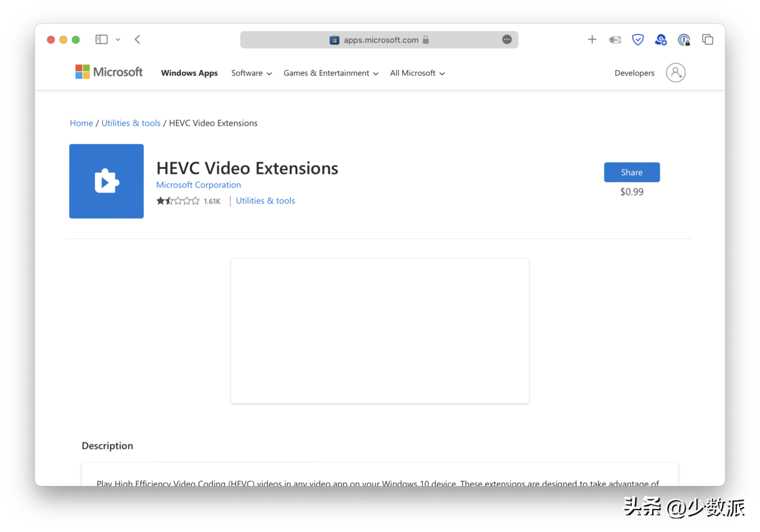
Task: Click the Description heading
Action: (107, 446)
